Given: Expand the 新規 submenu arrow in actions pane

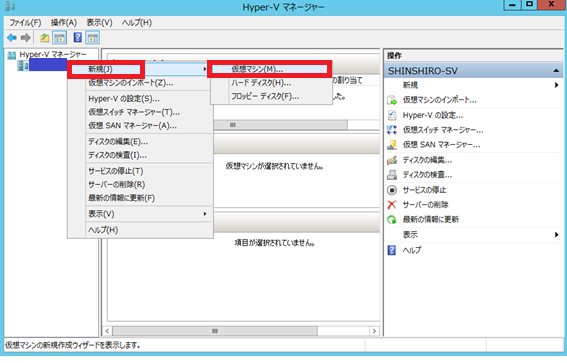Looking at the screenshot, I should point(557,85).
